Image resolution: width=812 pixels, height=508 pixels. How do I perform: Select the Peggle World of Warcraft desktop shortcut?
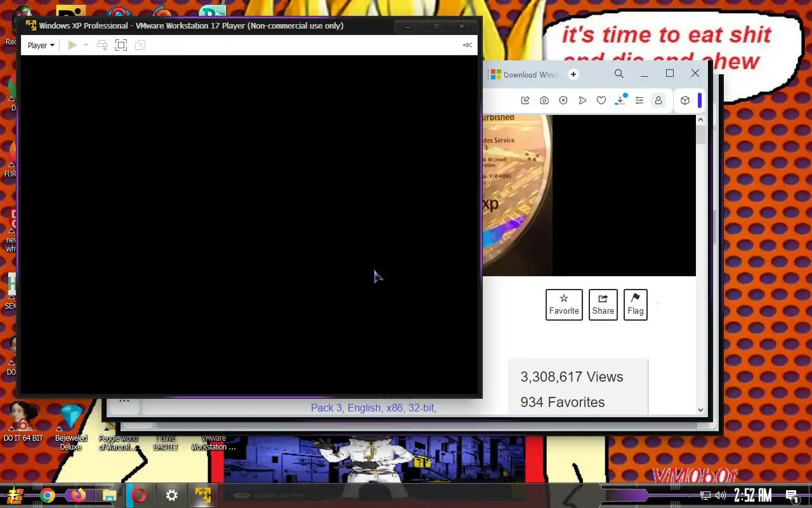coord(118,443)
